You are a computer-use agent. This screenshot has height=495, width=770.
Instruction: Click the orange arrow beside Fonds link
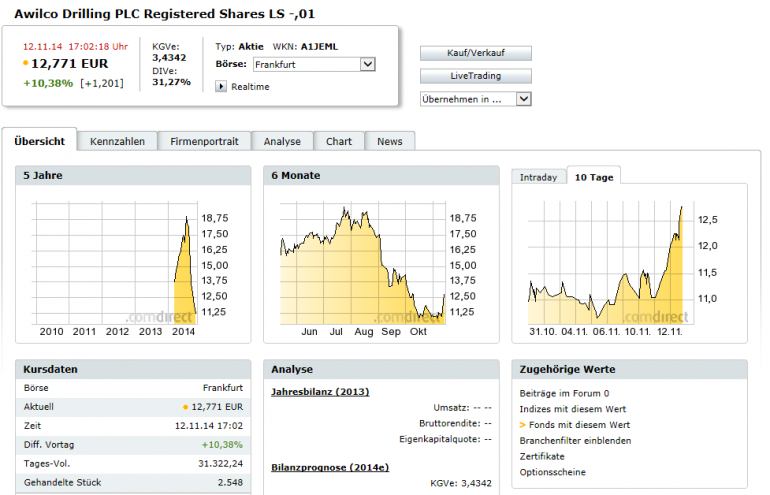(x=523, y=425)
